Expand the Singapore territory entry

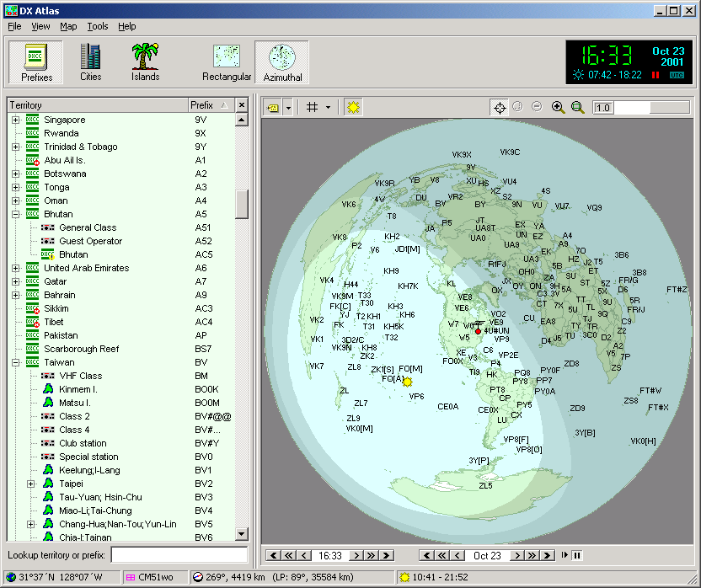(x=16, y=120)
